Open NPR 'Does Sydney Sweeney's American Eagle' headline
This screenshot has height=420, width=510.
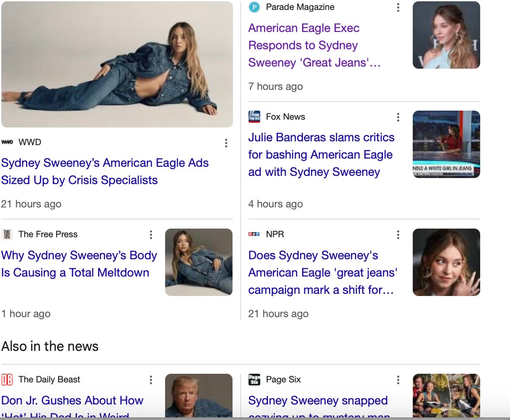pos(323,272)
